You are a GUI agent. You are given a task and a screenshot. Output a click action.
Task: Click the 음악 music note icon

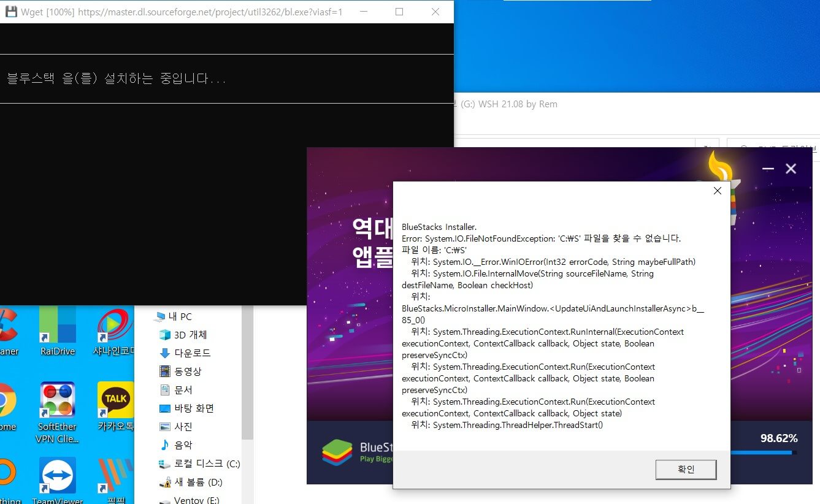point(164,445)
